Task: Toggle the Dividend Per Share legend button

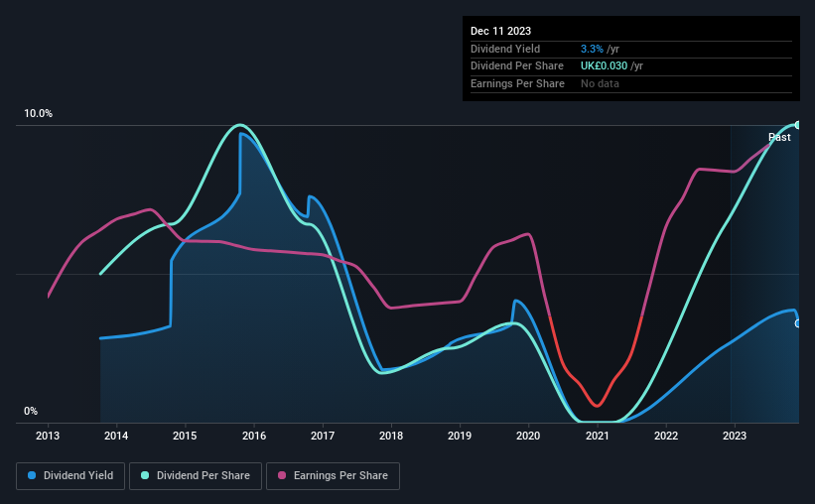Action: (196, 476)
